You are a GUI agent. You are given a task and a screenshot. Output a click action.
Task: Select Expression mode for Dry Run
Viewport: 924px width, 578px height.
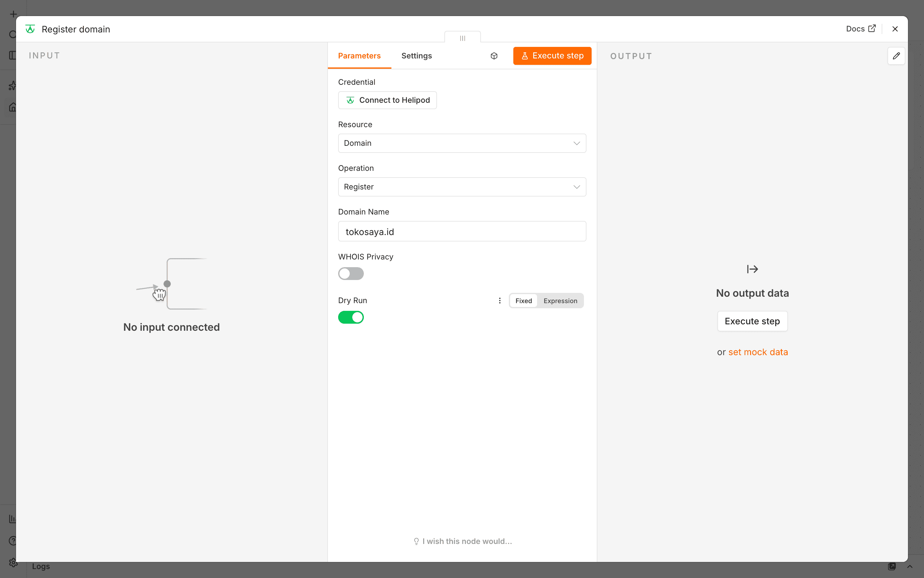[x=560, y=301]
